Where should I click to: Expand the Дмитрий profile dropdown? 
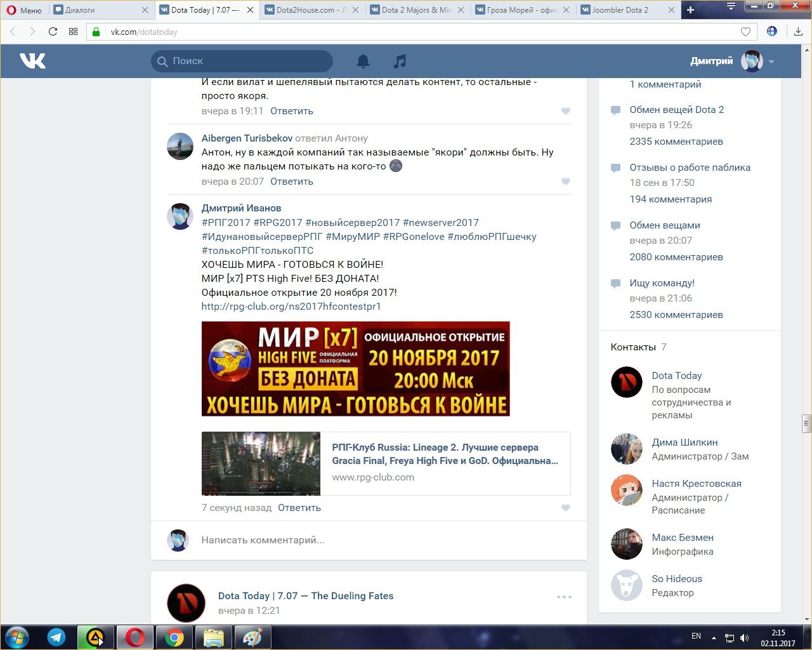pos(771,62)
